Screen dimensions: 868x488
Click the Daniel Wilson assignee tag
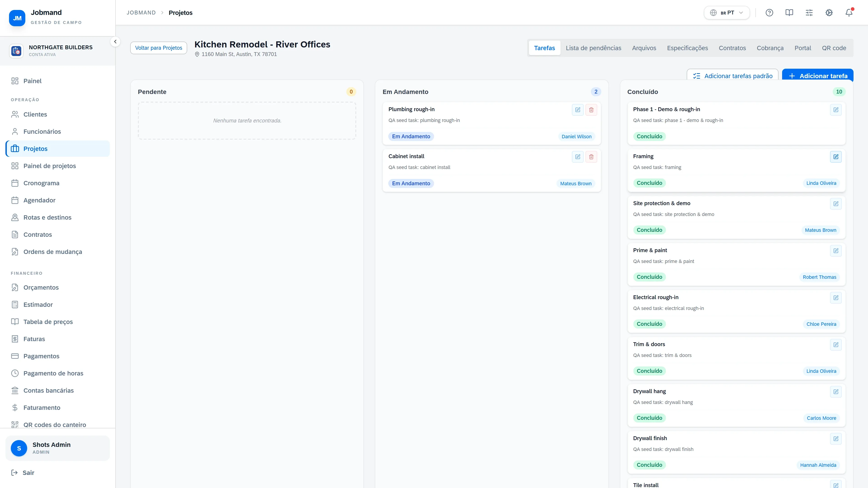pyautogui.click(x=576, y=136)
